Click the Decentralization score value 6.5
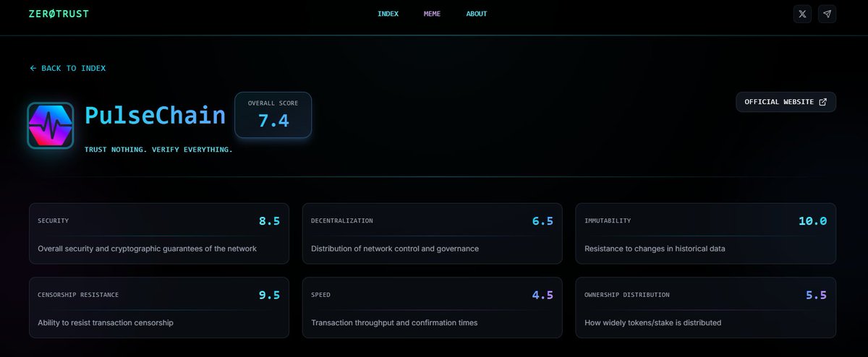The width and height of the screenshot is (868, 357). pos(542,220)
